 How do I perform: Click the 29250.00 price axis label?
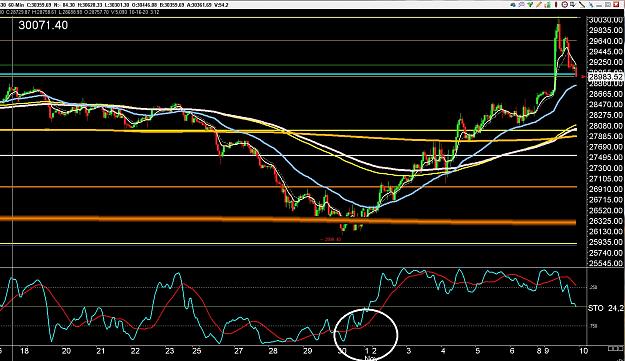click(605, 63)
